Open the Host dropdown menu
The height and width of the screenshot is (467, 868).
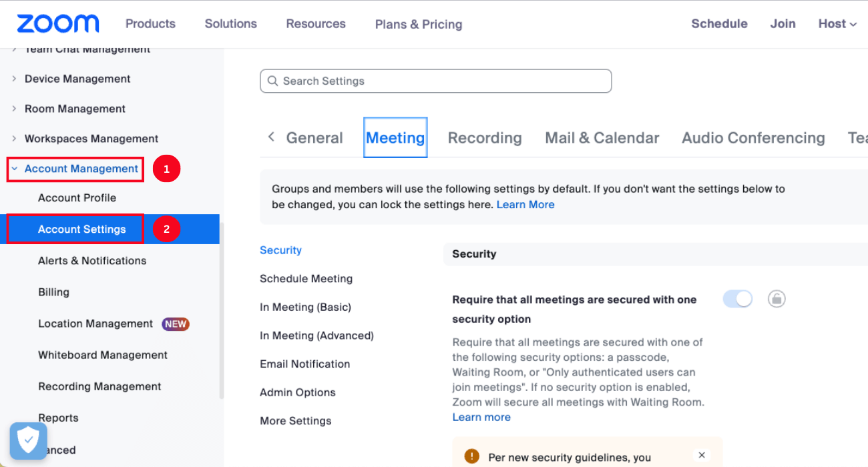(837, 23)
